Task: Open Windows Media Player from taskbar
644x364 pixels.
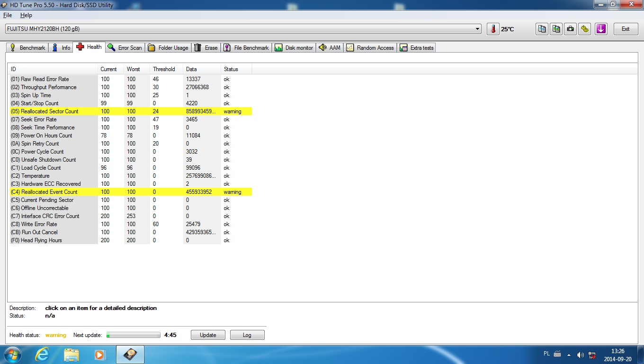Action: coord(100,355)
